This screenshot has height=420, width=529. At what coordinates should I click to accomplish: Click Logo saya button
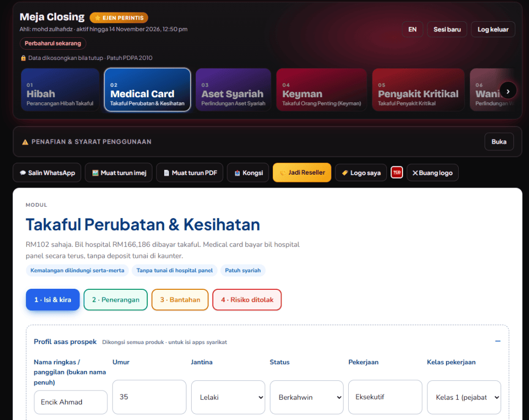(361, 173)
